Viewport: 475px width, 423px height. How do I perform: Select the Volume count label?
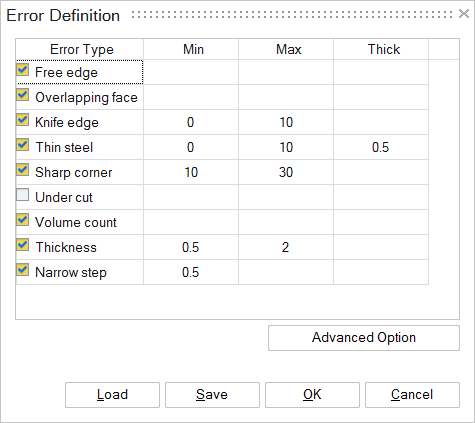click(x=76, y=222)
